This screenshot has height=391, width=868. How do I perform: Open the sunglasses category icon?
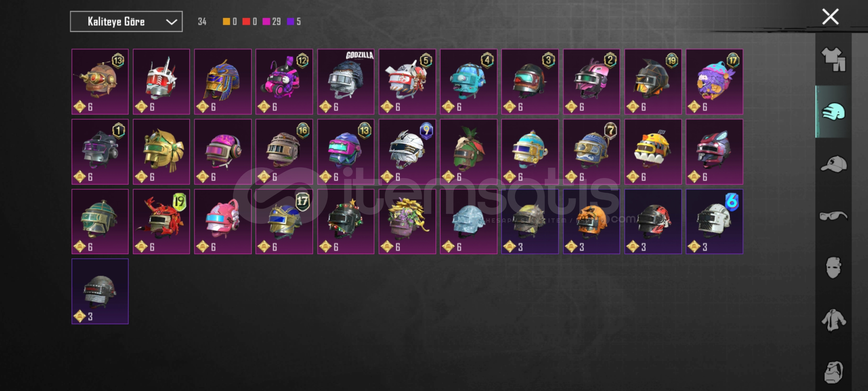pyautogui.click(x=833, y=216)
